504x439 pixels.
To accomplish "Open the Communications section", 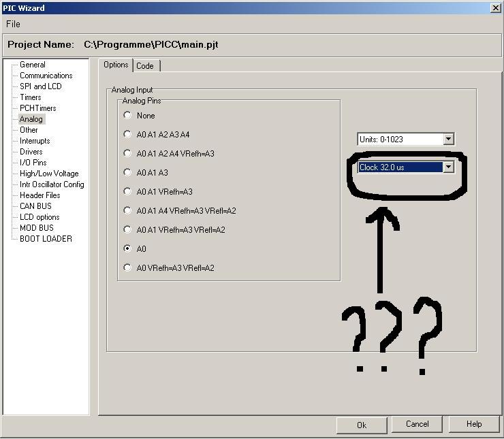I will click(x=46, y=76).
